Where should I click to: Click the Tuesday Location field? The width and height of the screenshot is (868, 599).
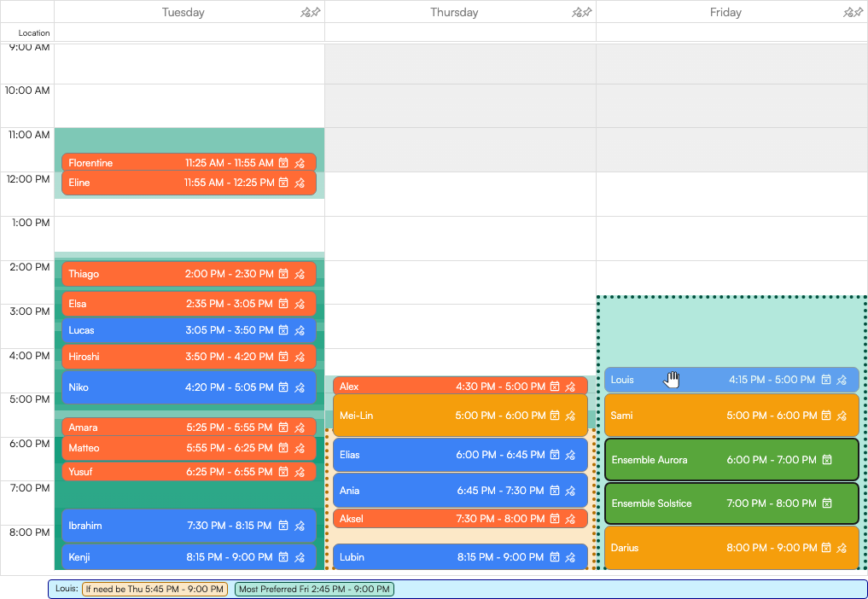[x=189, y=32]
